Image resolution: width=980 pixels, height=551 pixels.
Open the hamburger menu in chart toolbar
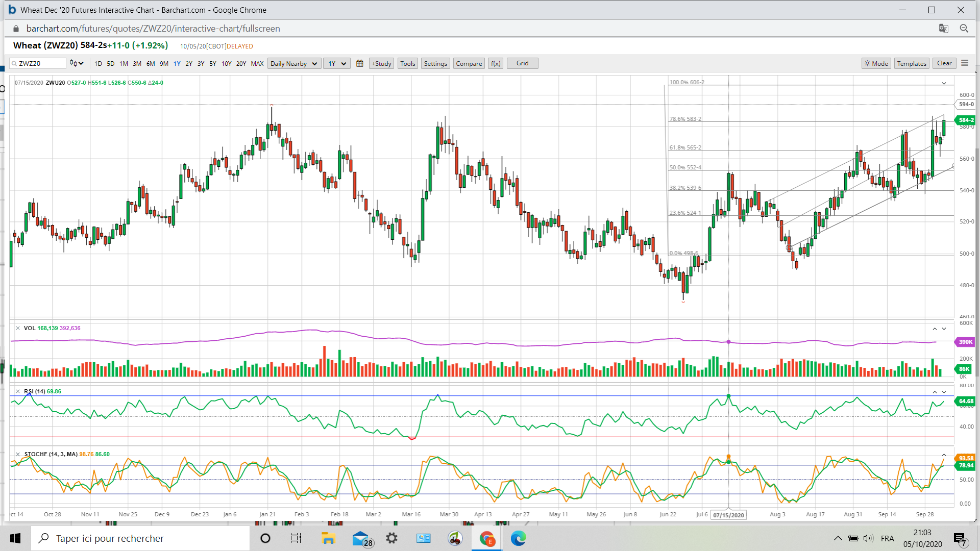(965, 63)
